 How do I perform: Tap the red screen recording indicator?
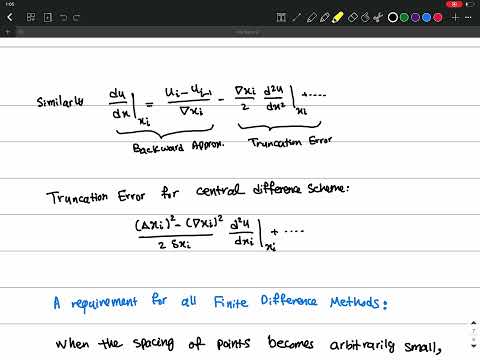(454, 4)
